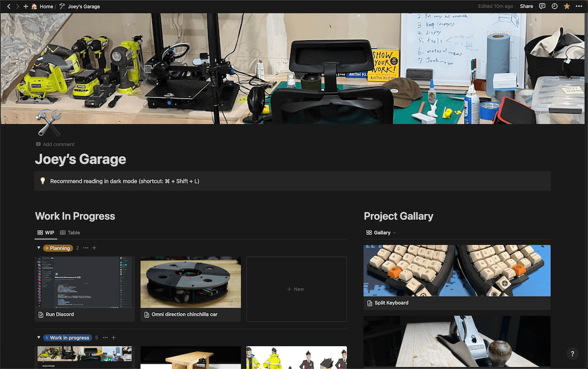Collapse the Work in progress group
588x369 pixels.
coord(38,338)
